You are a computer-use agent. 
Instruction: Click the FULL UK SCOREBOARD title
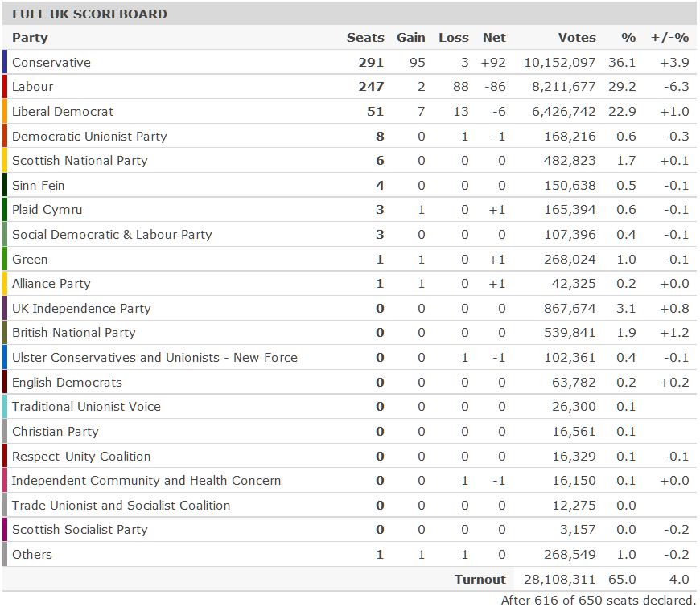coord(90,14)
